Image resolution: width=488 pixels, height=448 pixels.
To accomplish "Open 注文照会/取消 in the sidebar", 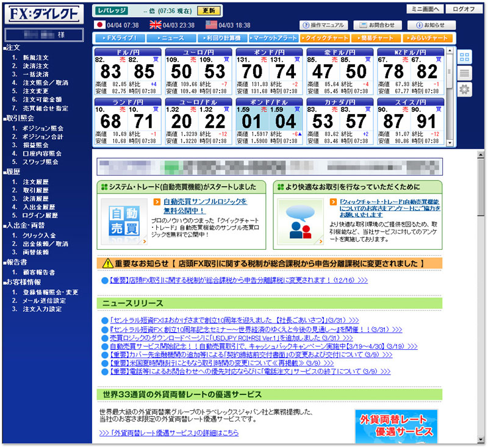I will [45, 83].
